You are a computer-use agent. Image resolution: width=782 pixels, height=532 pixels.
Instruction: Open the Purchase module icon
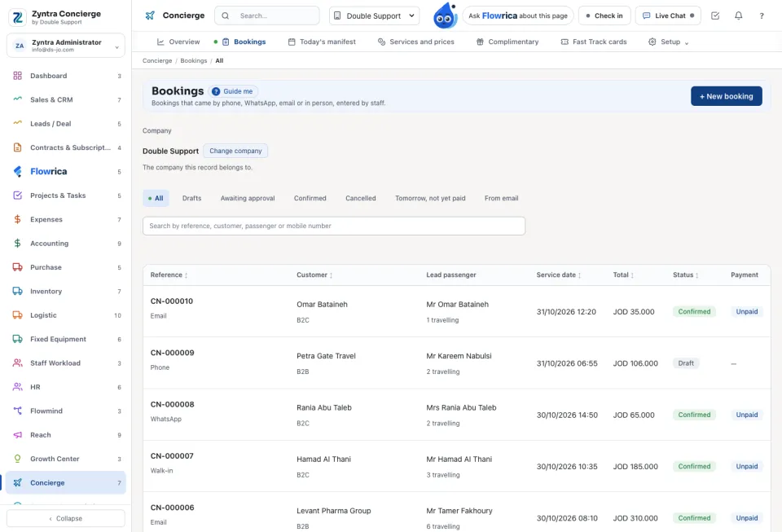pos(17,267)
